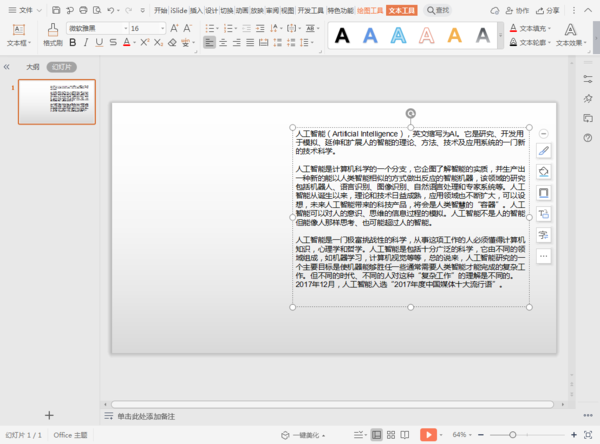The height and width of the screenshot is (444, 600).
Task: Open the 文本工具 ribbon tab
Action: (x=402, y=10)
